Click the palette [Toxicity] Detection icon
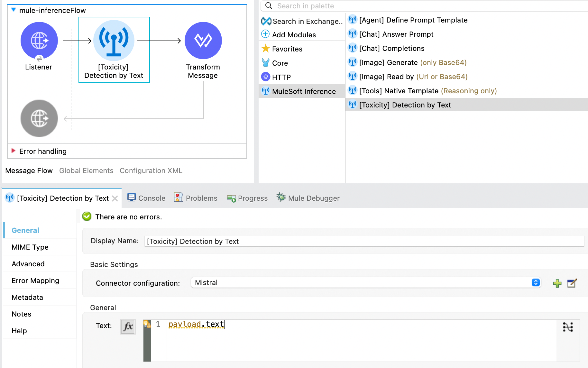The width and height of the screenshot is (588, 368). coord(353,105)
